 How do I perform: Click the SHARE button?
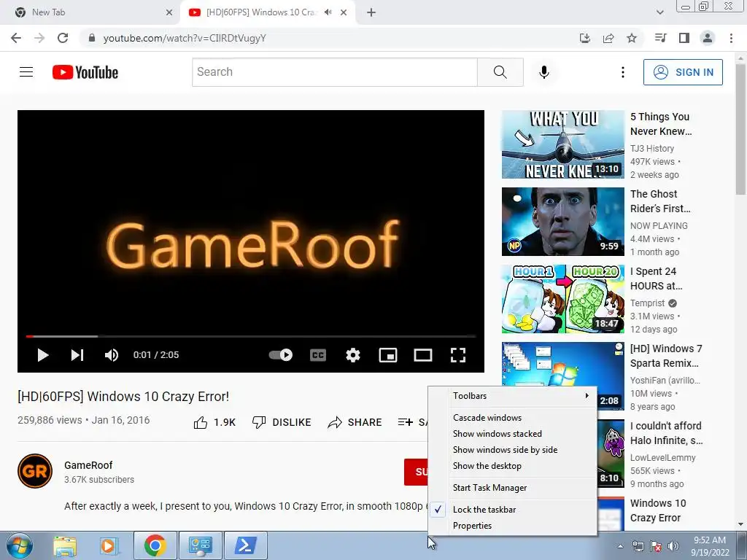coord(355,422)
